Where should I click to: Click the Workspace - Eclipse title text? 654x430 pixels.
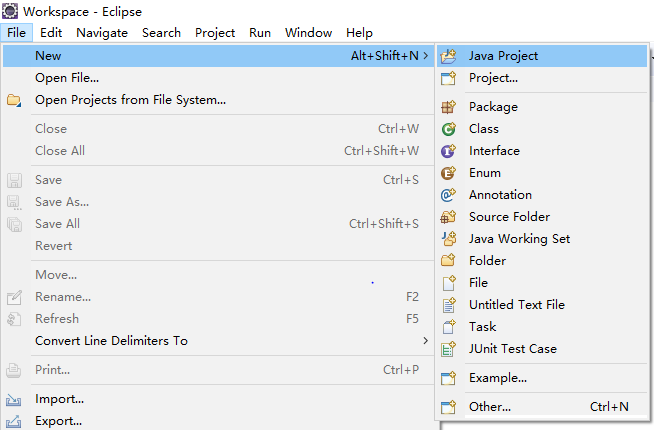pyautogui.click(x=83, y=12)
